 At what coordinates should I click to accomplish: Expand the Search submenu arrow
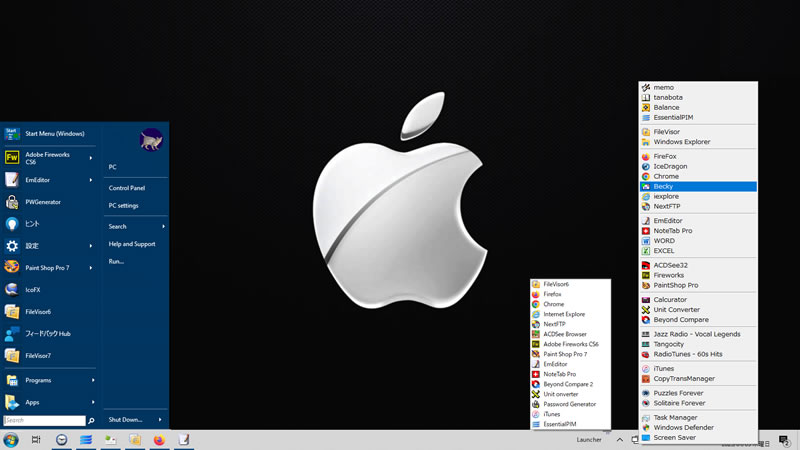coord(163,227)
